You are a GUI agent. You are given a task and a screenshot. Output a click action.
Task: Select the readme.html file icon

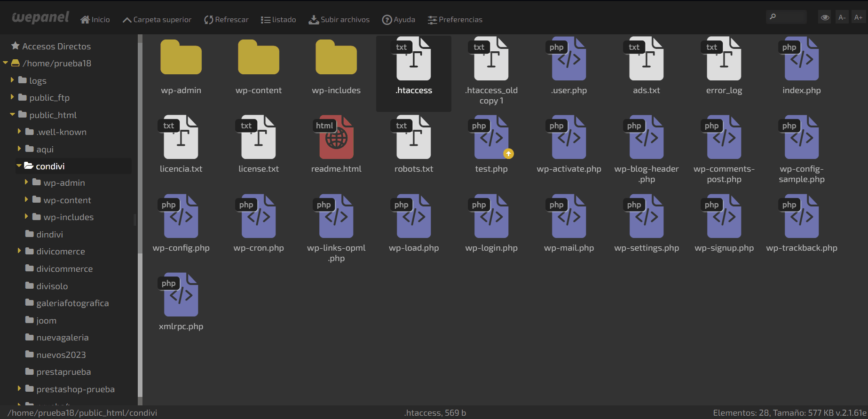pos(336,137)
